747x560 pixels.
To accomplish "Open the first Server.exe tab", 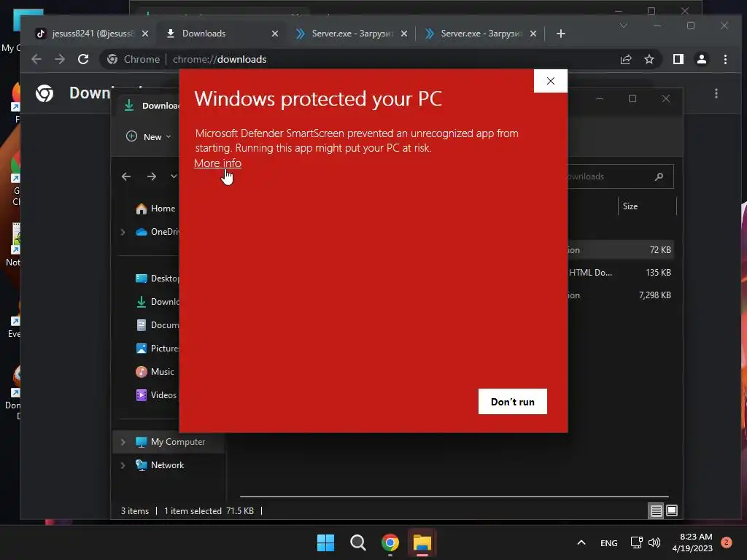I will pyautogui.click(x=352, y=34).
